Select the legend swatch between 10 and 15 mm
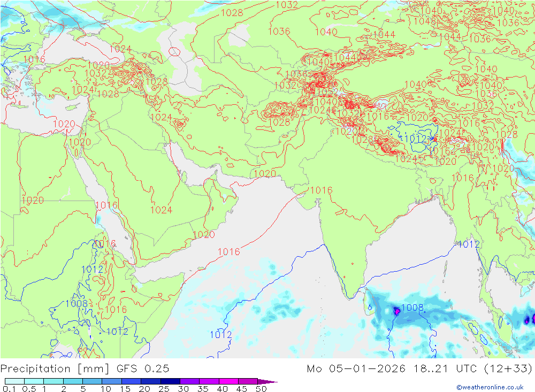This screenshot has width=535, height=392. pyautogui.click(x=112, y=381)
